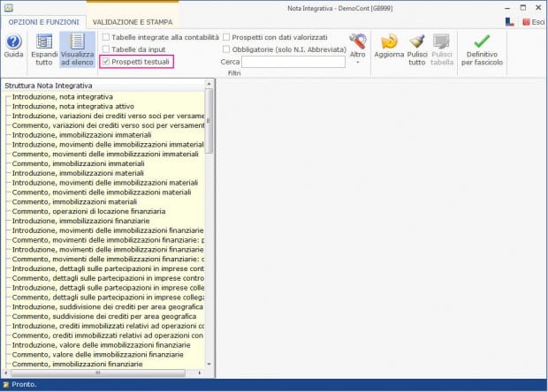Screen dimensions: 548x392
Task: Select 'Introduzione, dettagli sulle partecipazioni in imprese cont'
Action: click(x=109, y=268)
